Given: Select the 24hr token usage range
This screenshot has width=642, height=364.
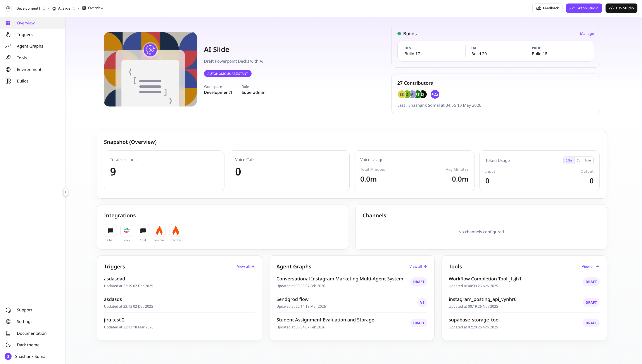Looking at the screenshot, I should click(x=569, y=160).
